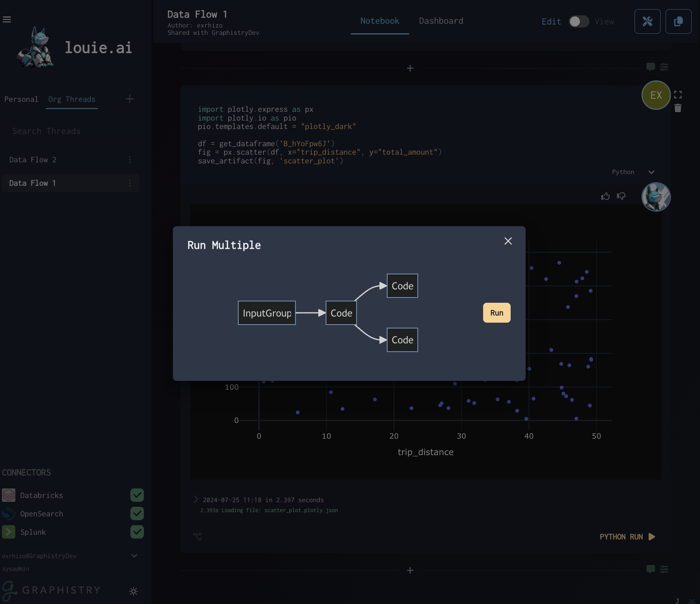Click the OpenSearch connector icon

8,513
